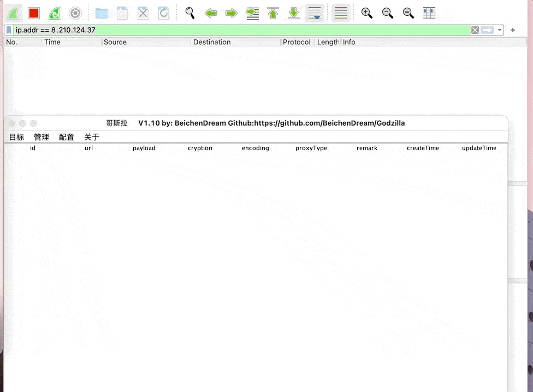Stop the packet capture with red square

click(x=34, y=13)
